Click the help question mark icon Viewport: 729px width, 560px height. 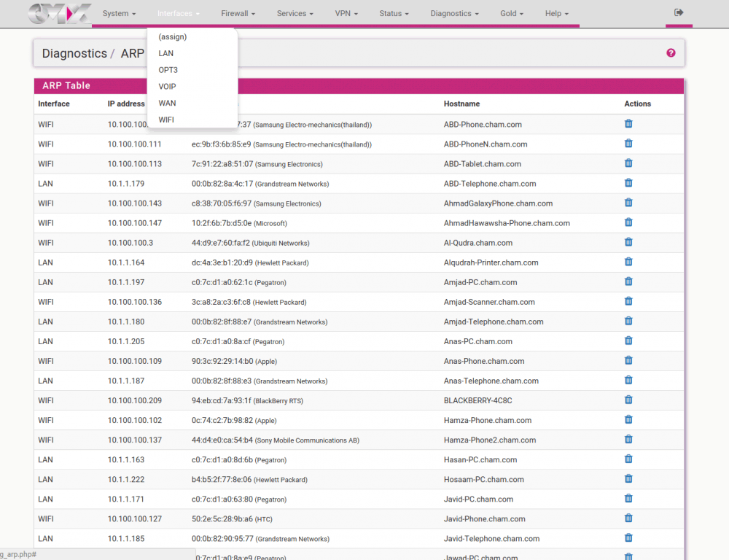click(x=671, y=53)
